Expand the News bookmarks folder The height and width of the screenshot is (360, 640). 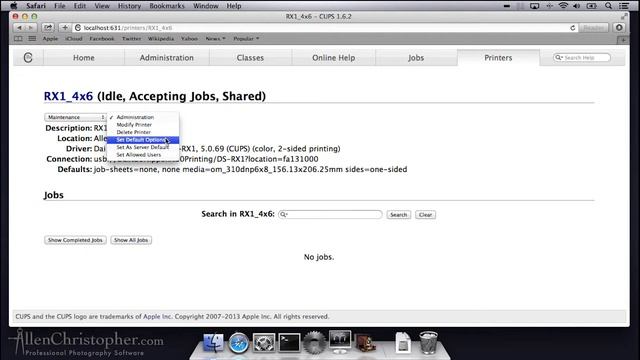[x=216, y=39]
